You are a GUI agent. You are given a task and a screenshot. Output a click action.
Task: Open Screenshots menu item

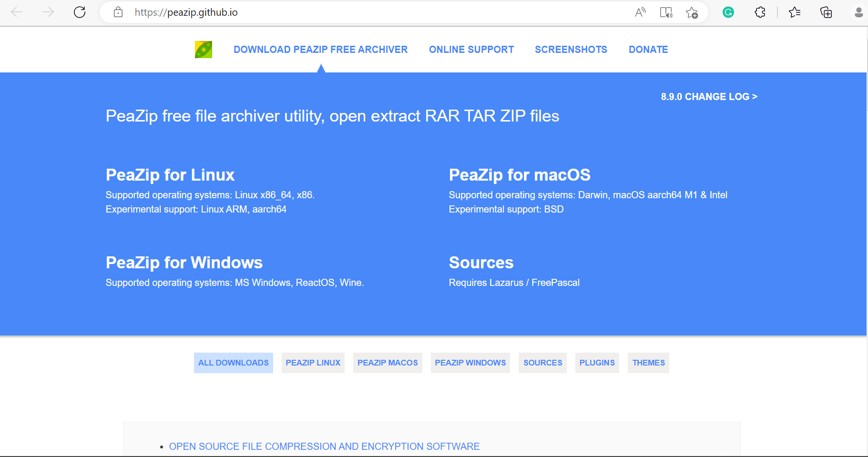[x=571, y=50]
